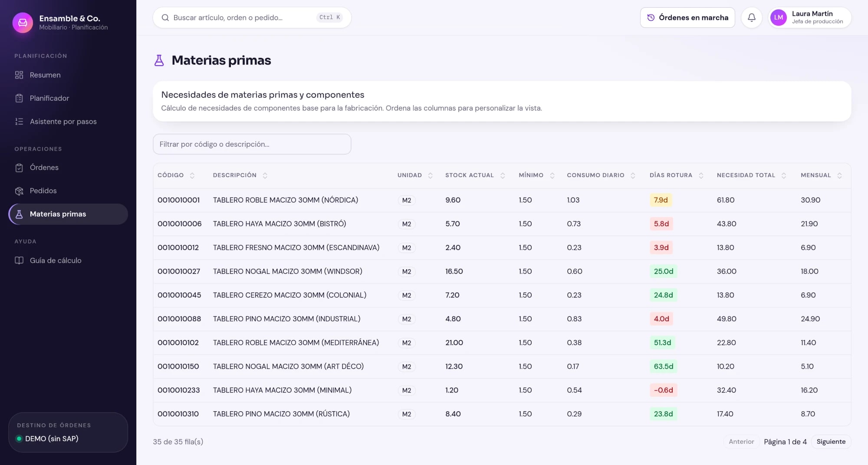Select code 0010010027 cell

click(x=179, y=271)
